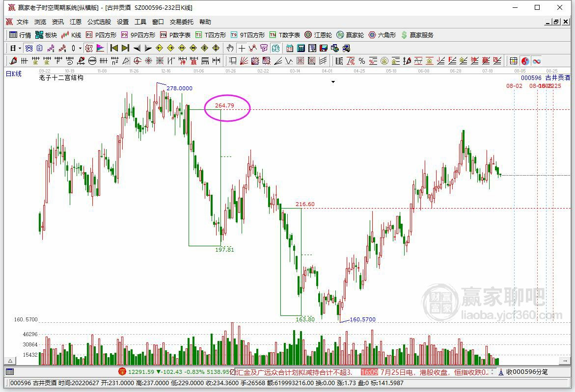Jump to first bar icon
This screenshot has width=575, height=392.
[x=114, y=48]
